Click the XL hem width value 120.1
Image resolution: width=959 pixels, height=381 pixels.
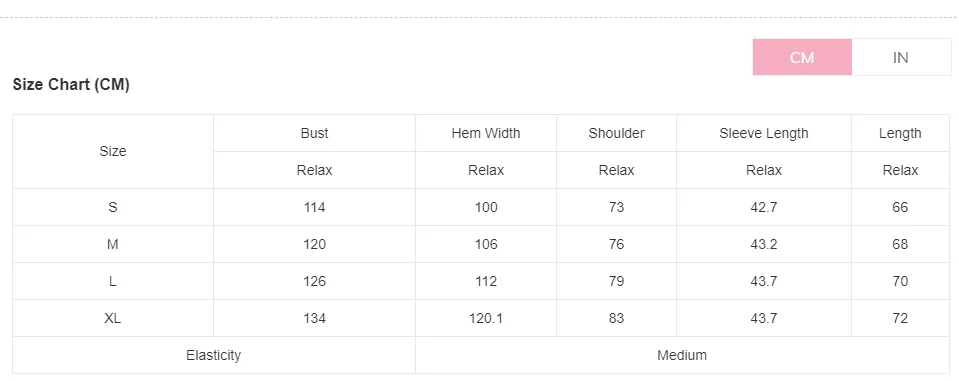click(486, 318)
